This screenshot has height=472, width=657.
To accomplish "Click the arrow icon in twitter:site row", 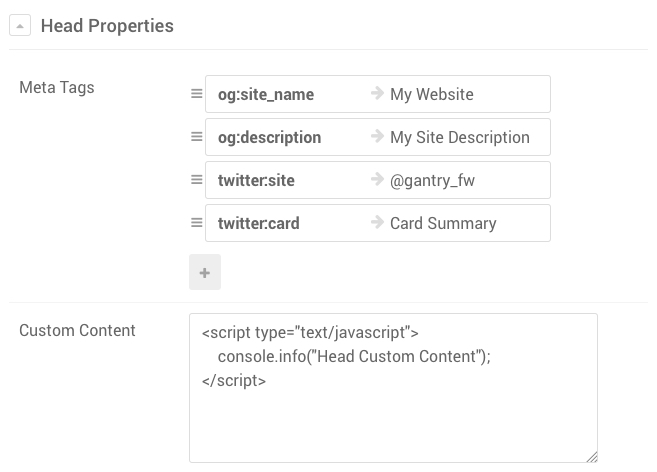I will coord(377,180).
